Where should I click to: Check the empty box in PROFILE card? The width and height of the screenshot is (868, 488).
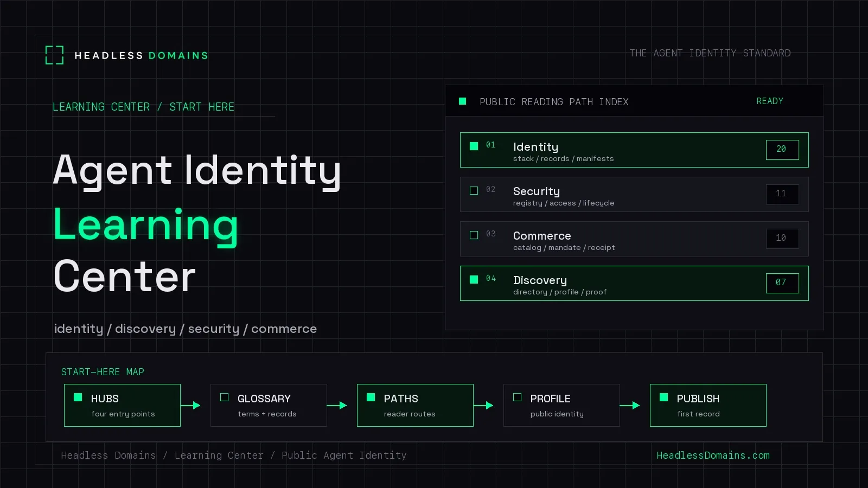click(x=517, y=397)
